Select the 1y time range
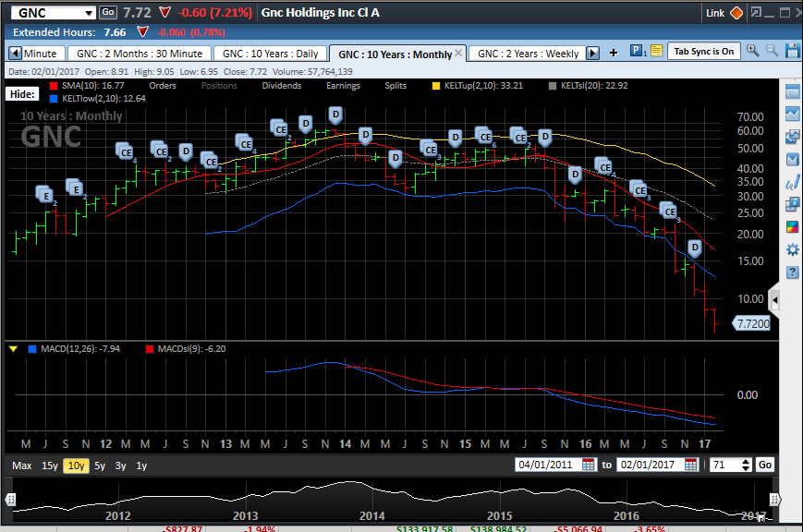This screenshot has width=803, height=532. [141, 465]
